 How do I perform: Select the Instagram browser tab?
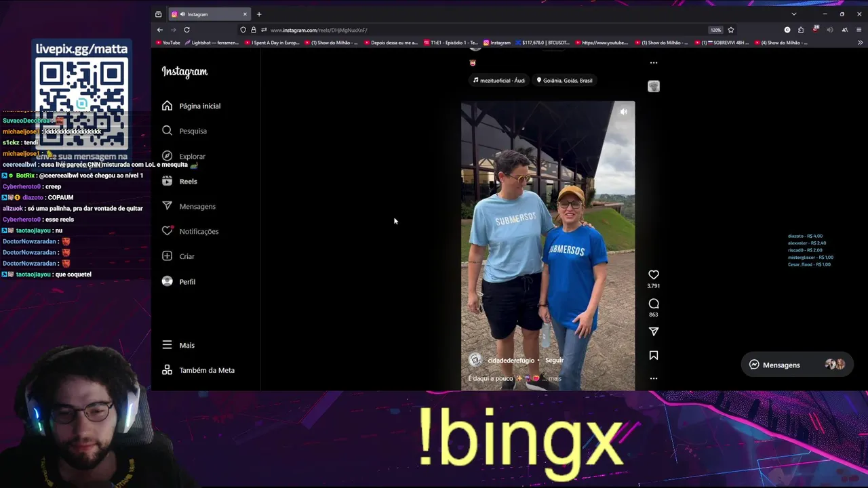point(209,14)
